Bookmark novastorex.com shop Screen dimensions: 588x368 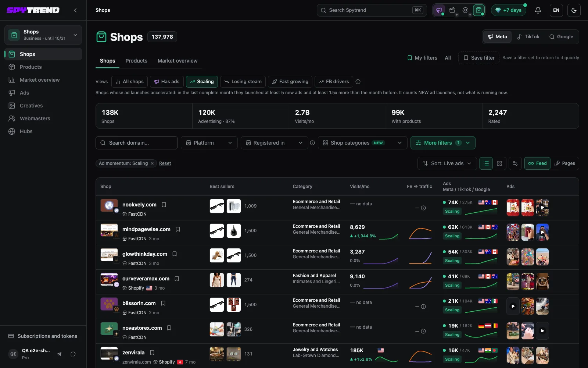pos(169,328)
